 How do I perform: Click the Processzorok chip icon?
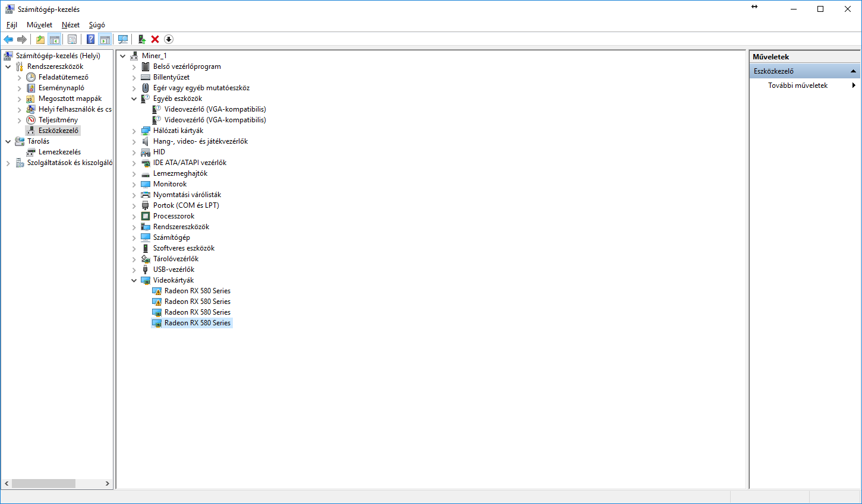(x=146, y=216)
